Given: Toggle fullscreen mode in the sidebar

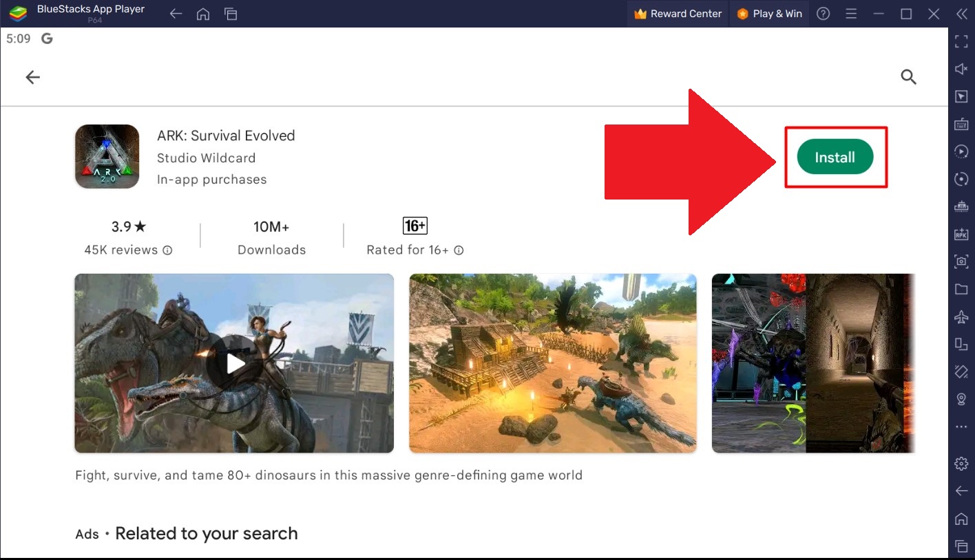Looking at the screenshot, I should click(x=961, y=41).
